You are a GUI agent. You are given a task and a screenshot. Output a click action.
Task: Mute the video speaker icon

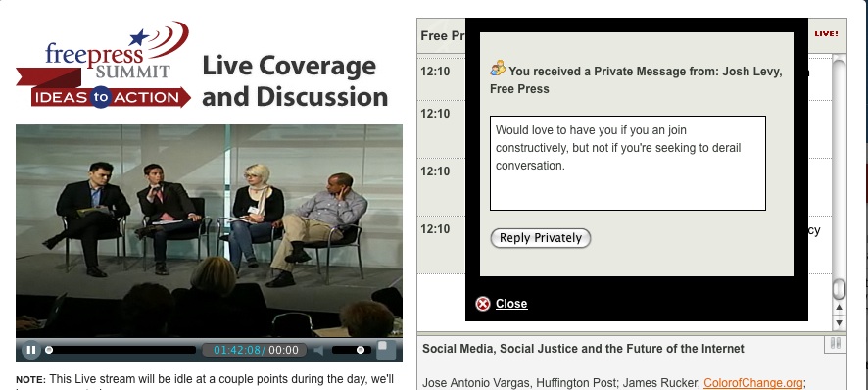point(318,350)
